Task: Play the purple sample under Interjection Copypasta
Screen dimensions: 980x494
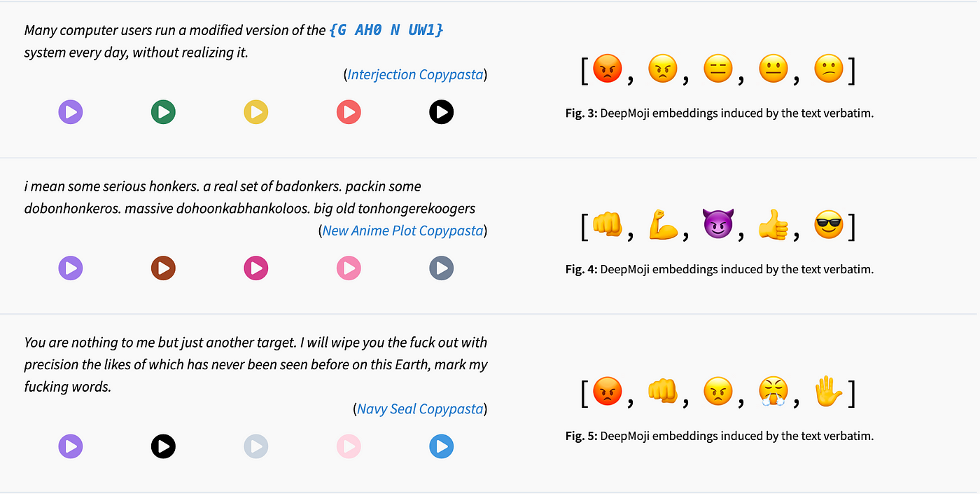Action: point(71,111)
